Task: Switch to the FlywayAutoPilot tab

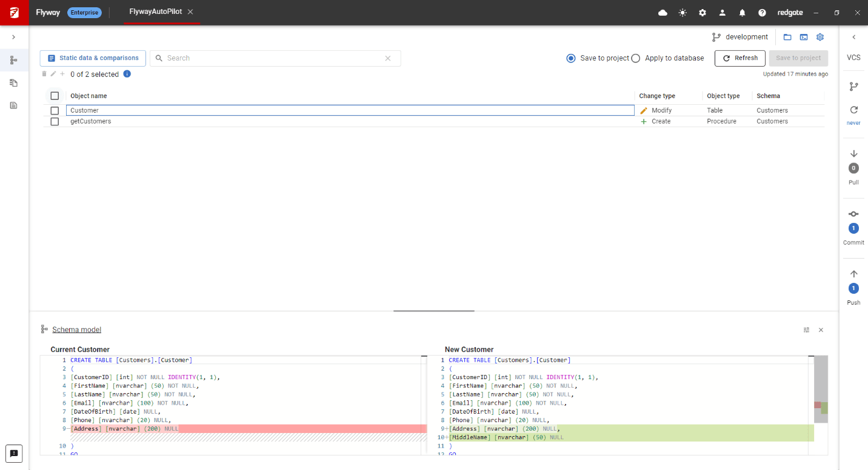Action: click(x=156, y=12)
